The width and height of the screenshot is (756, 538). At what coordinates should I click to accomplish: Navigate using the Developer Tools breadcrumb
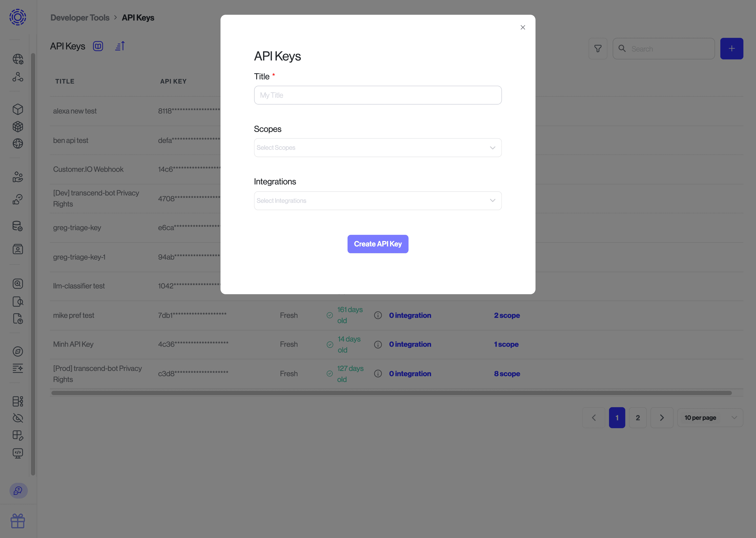tap(80, 17)
